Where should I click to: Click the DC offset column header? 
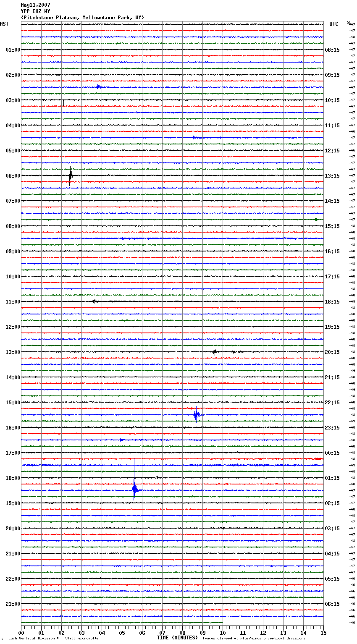click(x=349, y=23)
